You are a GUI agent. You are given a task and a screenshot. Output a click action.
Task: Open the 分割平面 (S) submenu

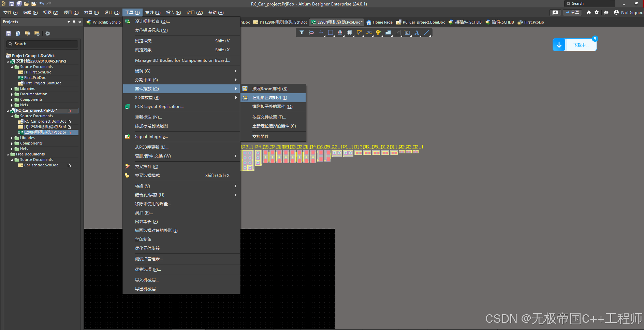[x=181, y=80]
